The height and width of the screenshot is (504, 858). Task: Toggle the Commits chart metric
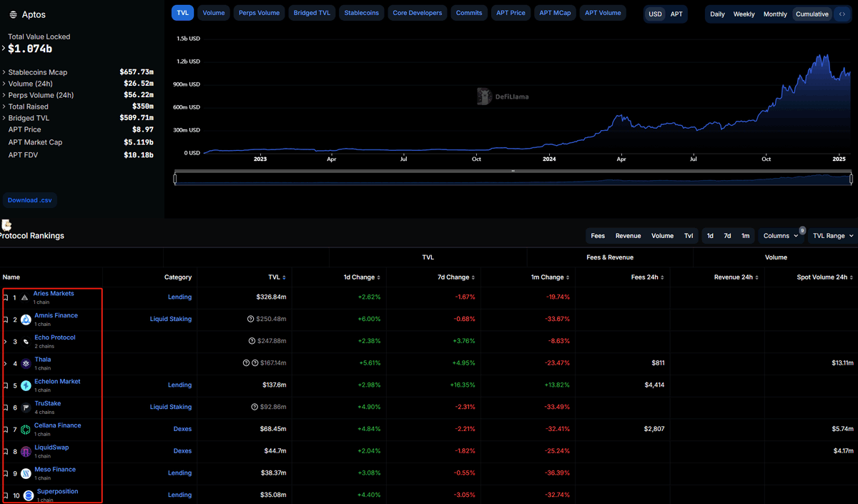469,13
